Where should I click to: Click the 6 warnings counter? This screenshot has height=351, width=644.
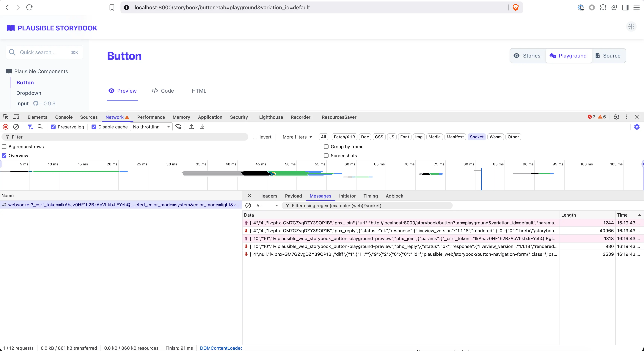[x=602, y=117]
